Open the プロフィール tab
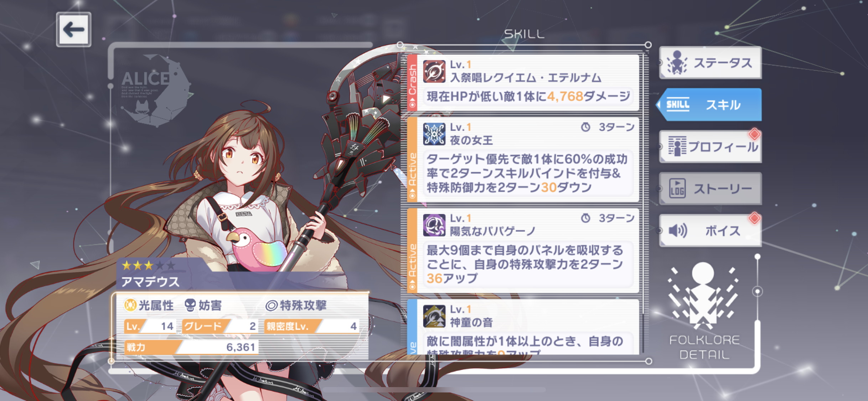The height and width of the screenshot is (401, 868). [711, 146]
